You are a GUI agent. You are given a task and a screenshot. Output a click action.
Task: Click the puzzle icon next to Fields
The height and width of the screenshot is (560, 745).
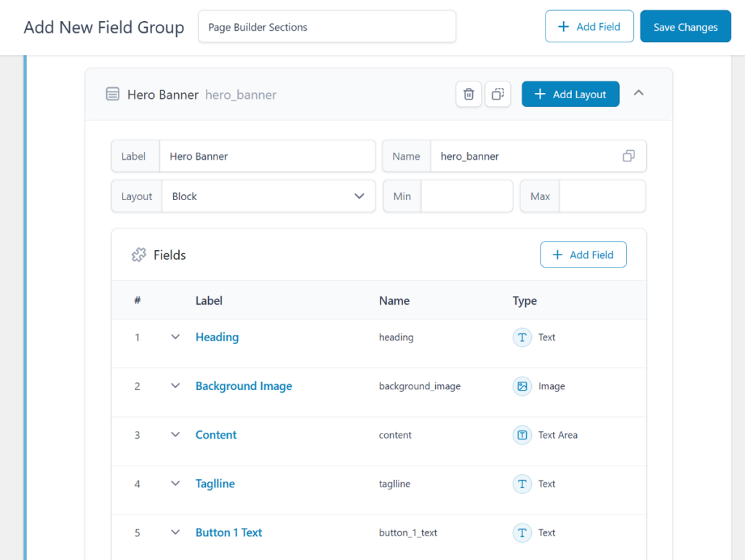(x=139, y=255)
